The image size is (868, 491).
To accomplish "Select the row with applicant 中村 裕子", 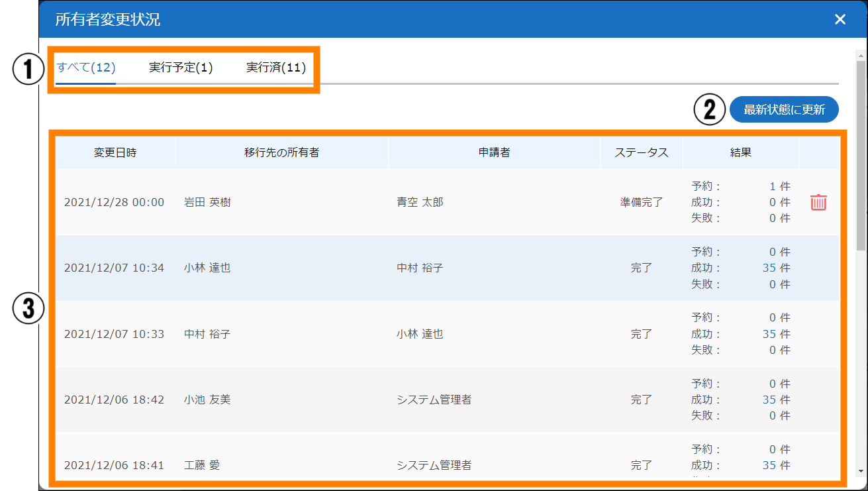I will (x=419, y=268).
